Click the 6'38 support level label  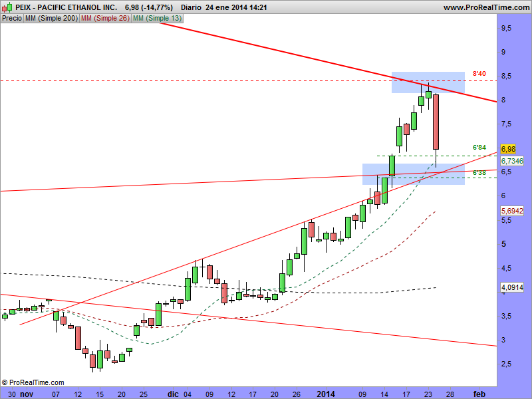[x=479, y=173]
